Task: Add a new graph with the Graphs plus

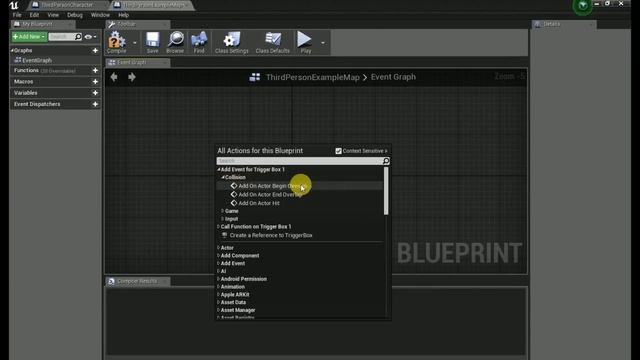Action: pyautogui.click(x=95, y=50)
